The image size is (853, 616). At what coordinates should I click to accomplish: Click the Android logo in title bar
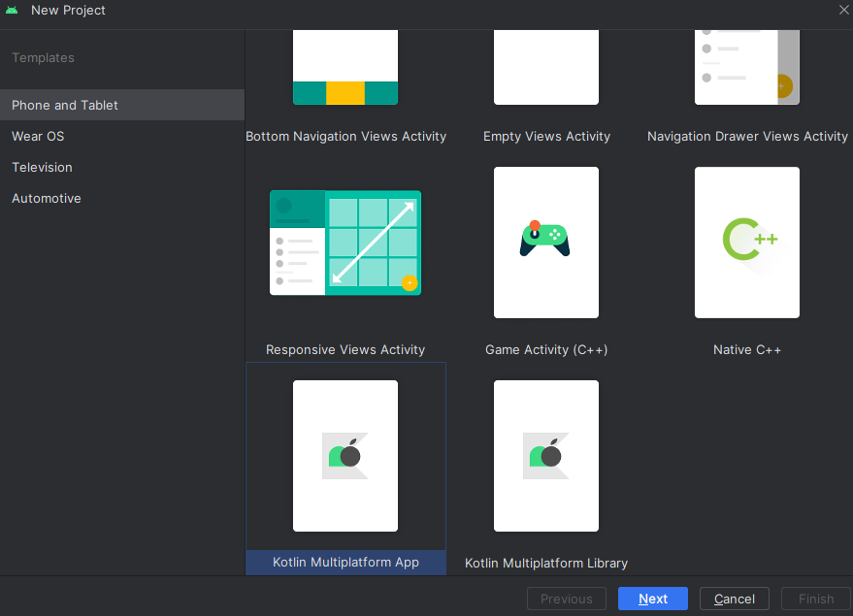click(x=12, y=11)
